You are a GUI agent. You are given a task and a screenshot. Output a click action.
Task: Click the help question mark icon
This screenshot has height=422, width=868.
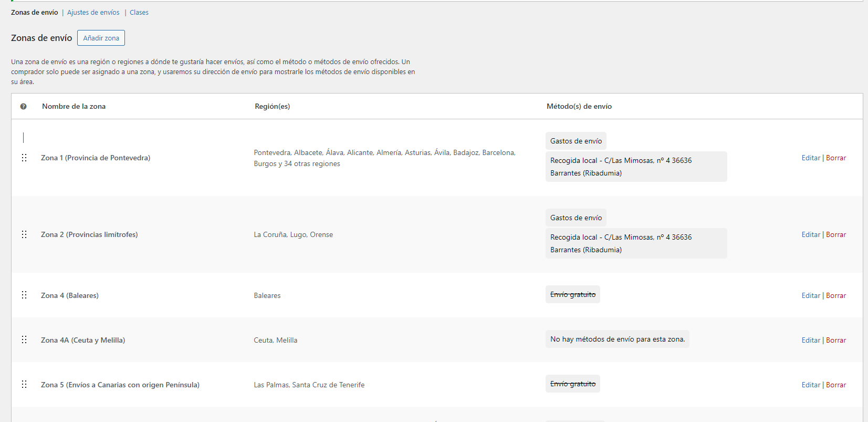pyautogui.click(x=23, y=107)
